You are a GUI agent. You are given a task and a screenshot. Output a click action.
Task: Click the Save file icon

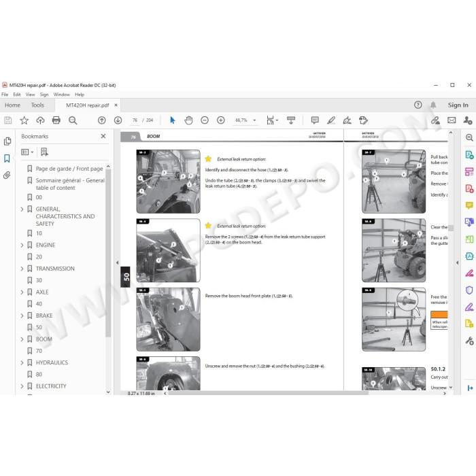pos(8,120)
